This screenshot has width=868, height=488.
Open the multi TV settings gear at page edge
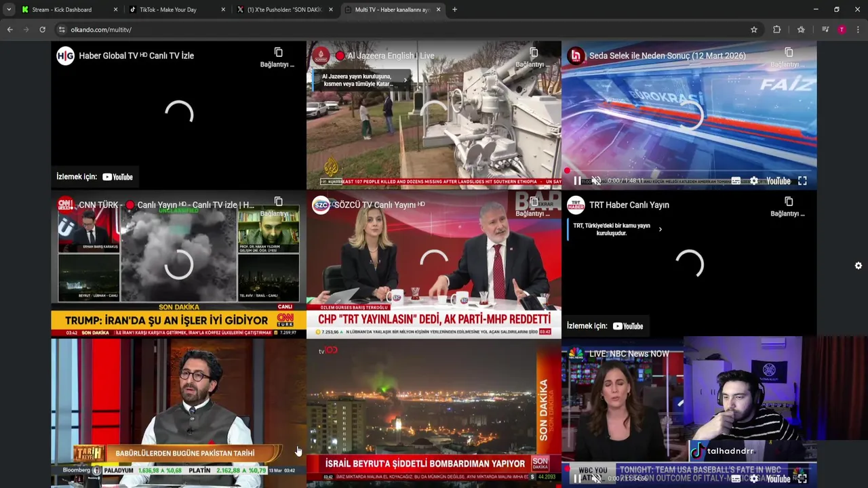point(859,266)
